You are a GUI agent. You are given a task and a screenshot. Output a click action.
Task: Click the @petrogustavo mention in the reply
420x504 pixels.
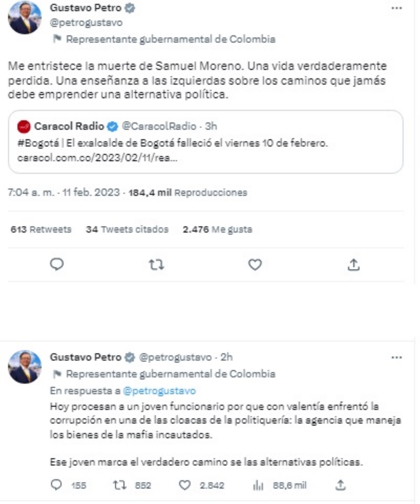[x=159, y=391]
